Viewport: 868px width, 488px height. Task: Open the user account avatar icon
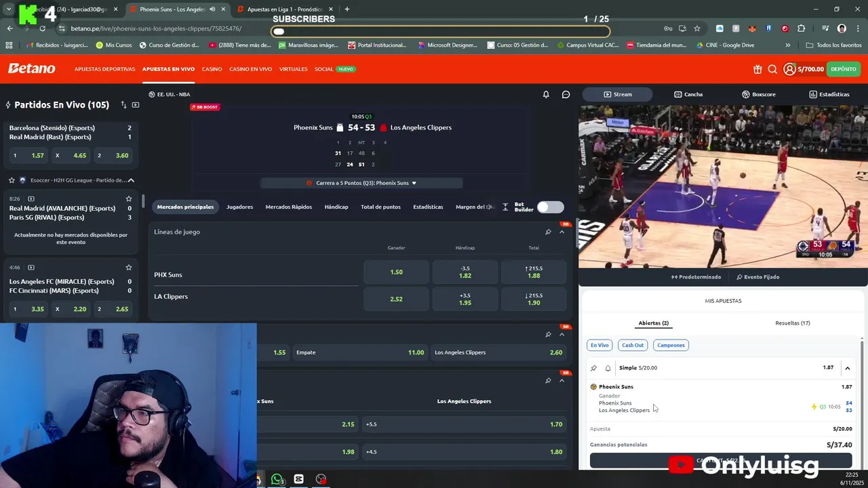click(789, 69)
